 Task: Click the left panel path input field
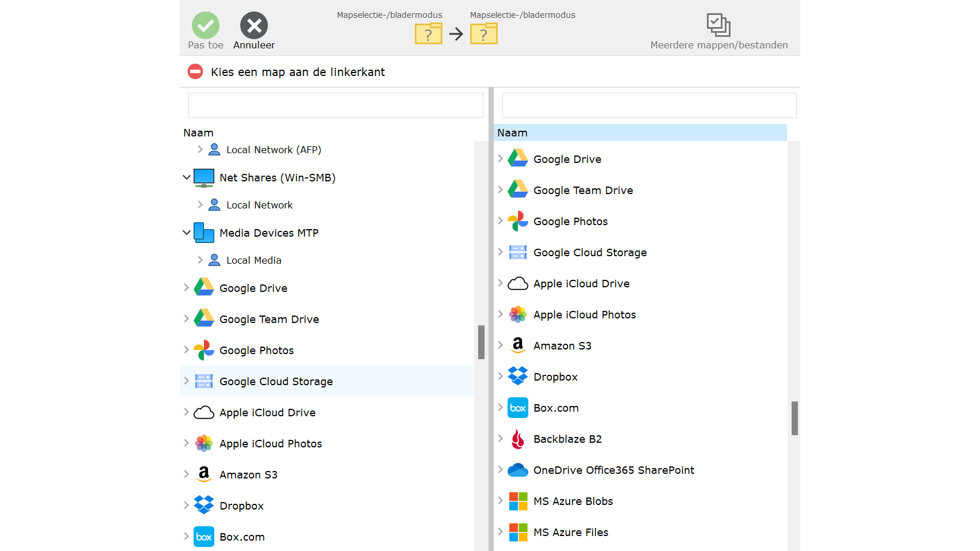point(335,105)
